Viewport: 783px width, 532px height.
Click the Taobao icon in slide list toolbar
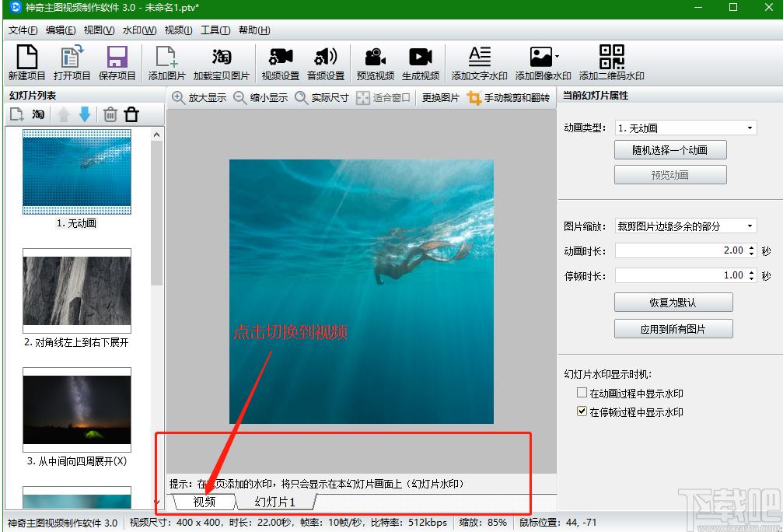click(38, 114)
